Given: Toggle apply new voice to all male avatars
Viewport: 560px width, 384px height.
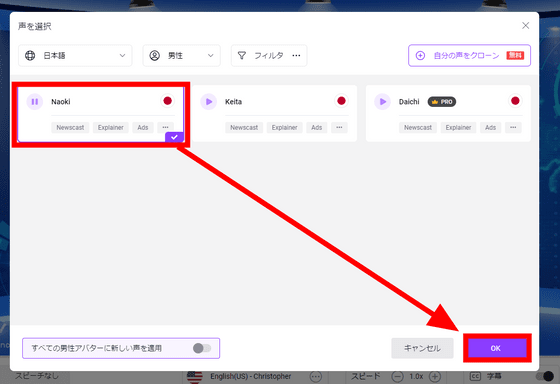Looking at the screenshot, I should point(202,348).
